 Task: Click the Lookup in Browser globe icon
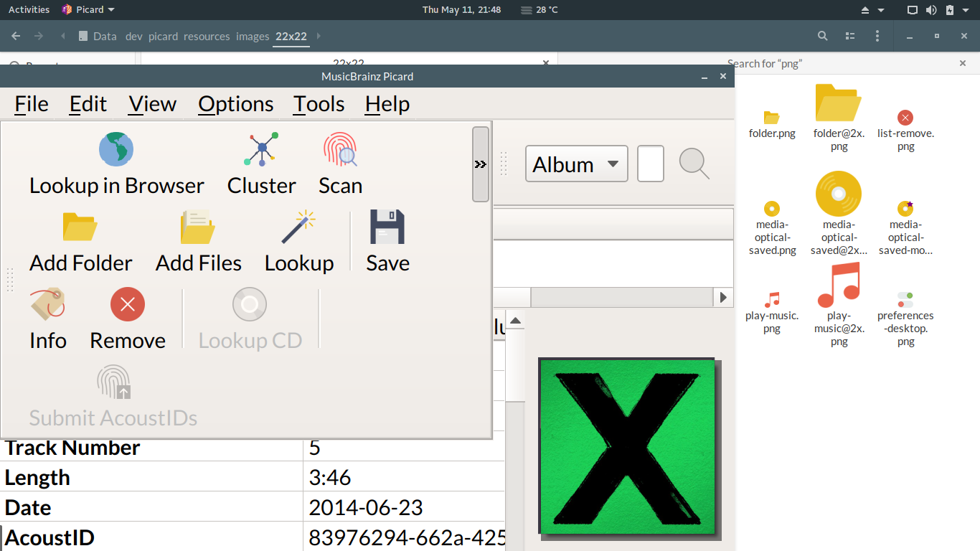[116, 149]
